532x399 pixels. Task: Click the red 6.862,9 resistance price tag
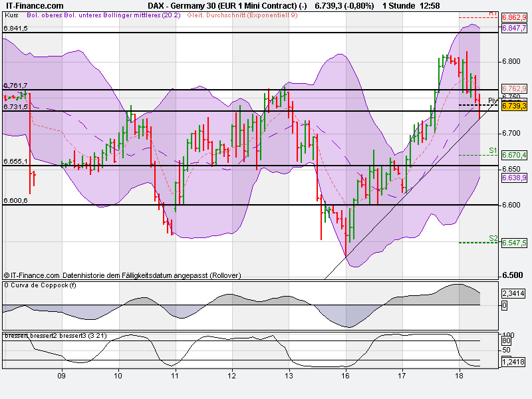pyautogui.click(x=514, y=18)
